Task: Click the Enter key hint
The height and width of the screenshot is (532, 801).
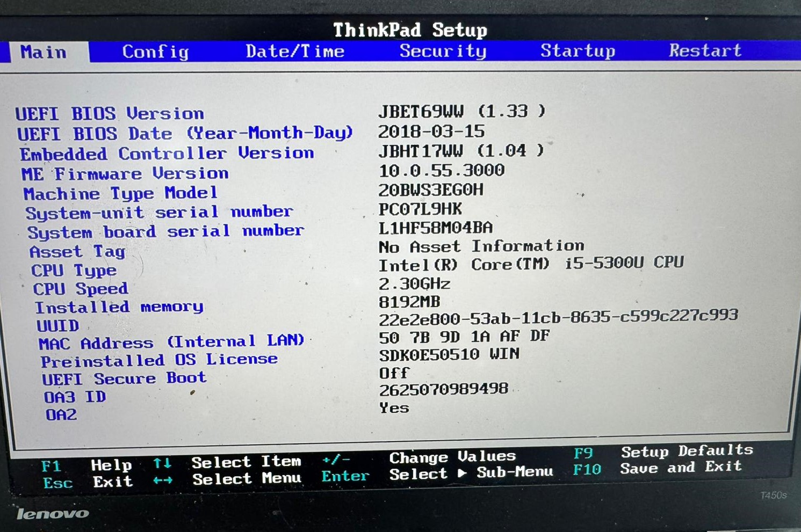Action: pyautogui.click(x=345, y=476)
